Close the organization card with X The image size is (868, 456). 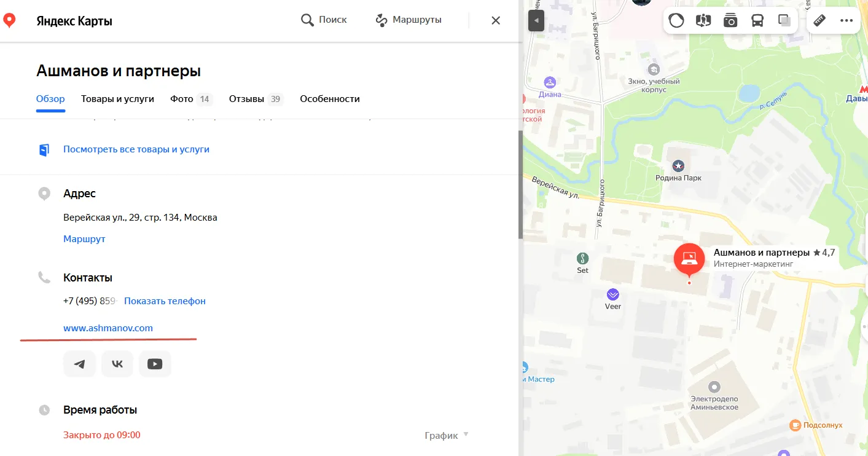tap(496, 20)
